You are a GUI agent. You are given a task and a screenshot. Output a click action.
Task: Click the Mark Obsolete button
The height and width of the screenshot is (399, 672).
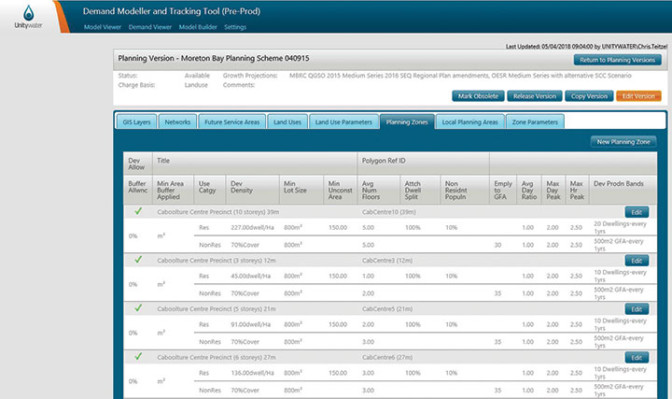478,96
